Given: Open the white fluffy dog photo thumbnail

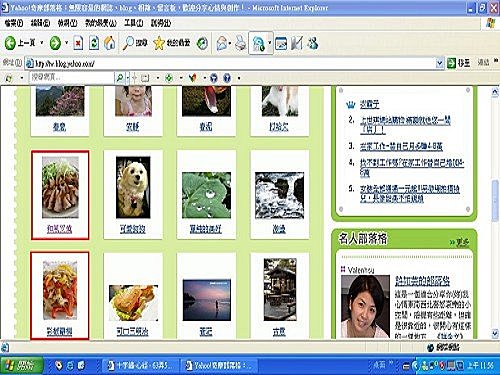Looking at the screenshot, I should coord(133,187).
